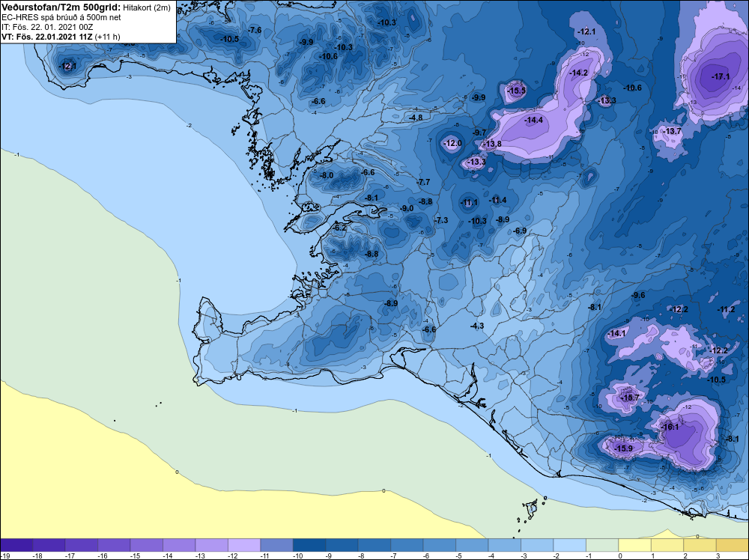Click the -11.4 temperature label
749x560 pixels.
[497, 200]
